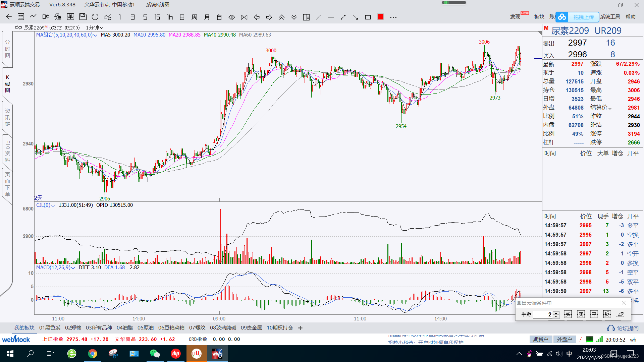Click the 卖 sell order button

(x=581, y=314)
